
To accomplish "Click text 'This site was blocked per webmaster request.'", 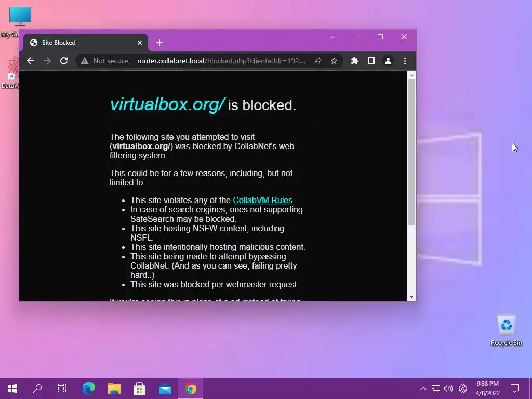I will [215, 284].
